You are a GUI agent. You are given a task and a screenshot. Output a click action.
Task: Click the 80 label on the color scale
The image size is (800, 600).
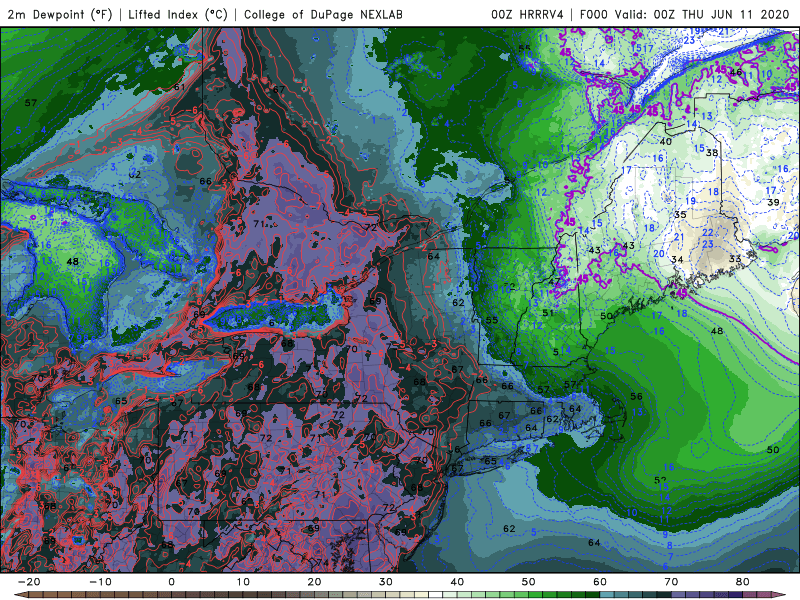click(x=743, y=582)
